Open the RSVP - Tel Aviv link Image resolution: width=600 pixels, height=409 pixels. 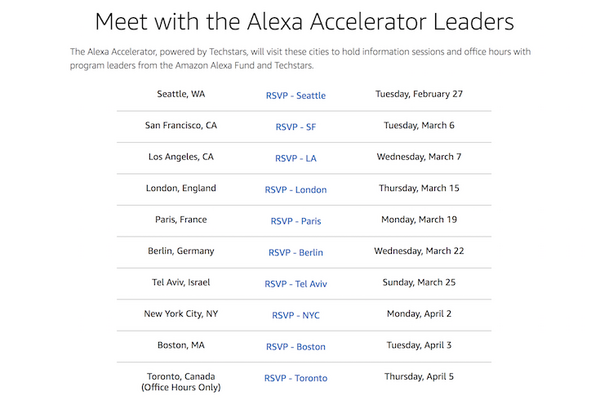(295, 284)
